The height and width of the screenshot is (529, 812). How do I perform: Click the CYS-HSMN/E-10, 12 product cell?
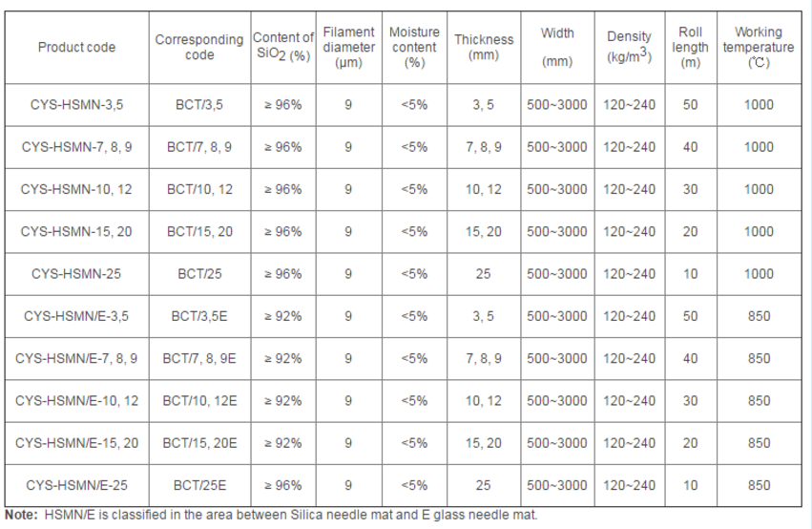[x=75, y=401]
